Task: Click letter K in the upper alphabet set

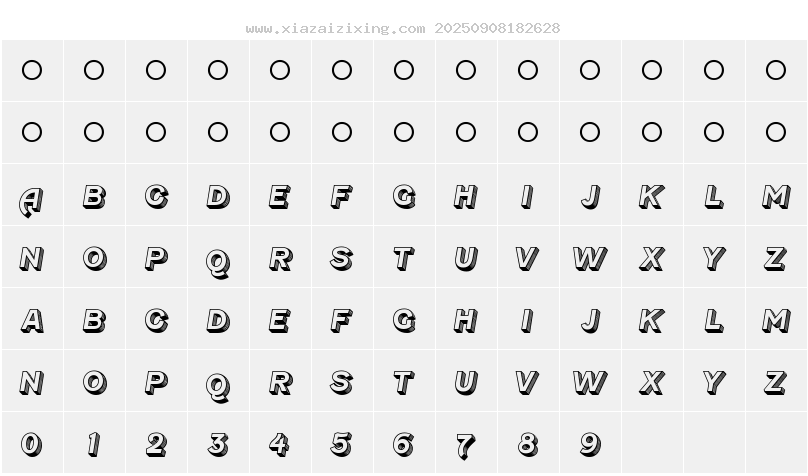Action: (x=652, y=197)
